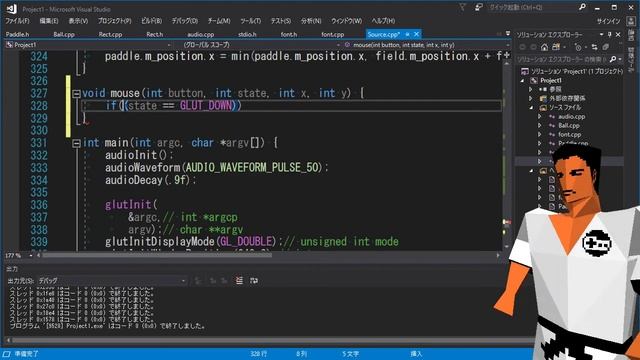
Task: Click Show All Files icon in Solution Explorer
Action: pyautogui.click(x=605, y=48)
